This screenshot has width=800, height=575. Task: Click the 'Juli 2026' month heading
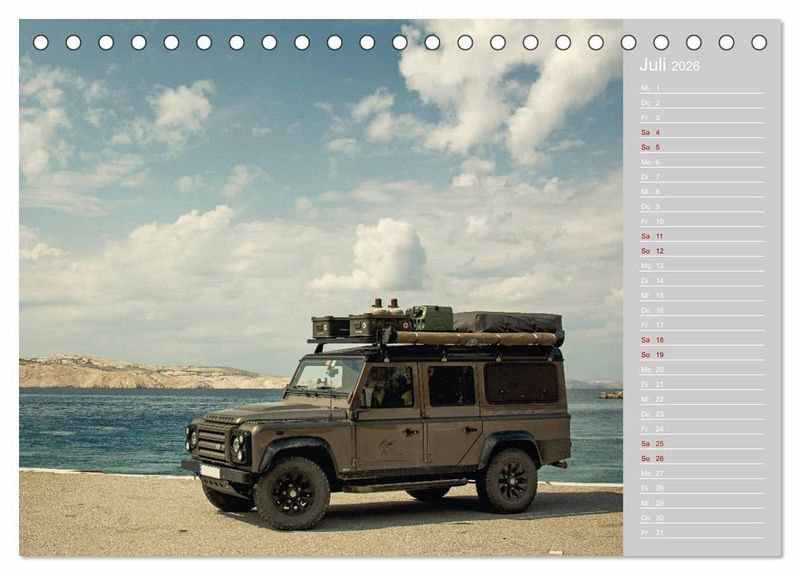669,66
